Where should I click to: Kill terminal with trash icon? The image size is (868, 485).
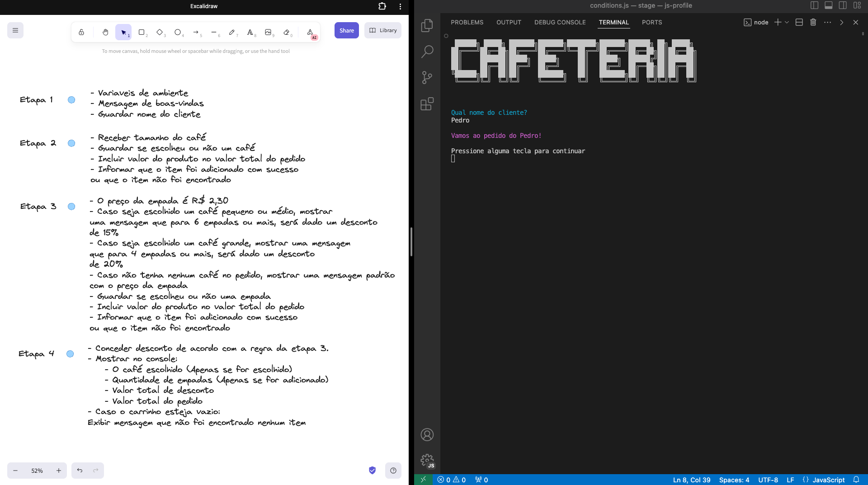[813, 22]
